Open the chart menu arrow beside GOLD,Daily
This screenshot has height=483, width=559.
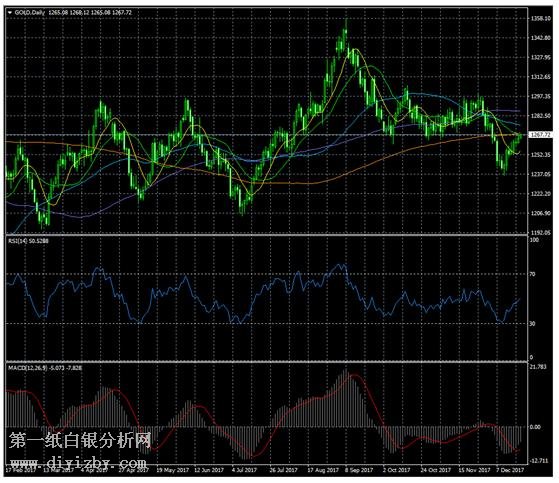point(10,12)
